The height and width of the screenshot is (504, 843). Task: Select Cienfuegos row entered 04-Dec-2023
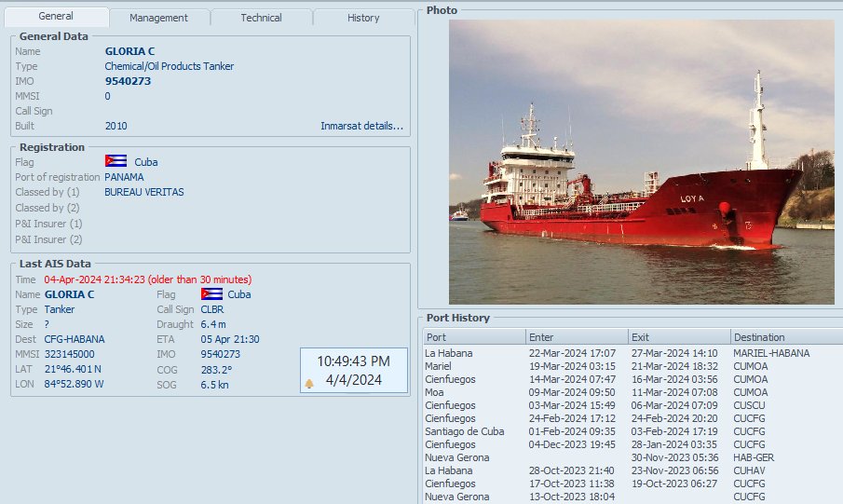click(x=633, y=444)
